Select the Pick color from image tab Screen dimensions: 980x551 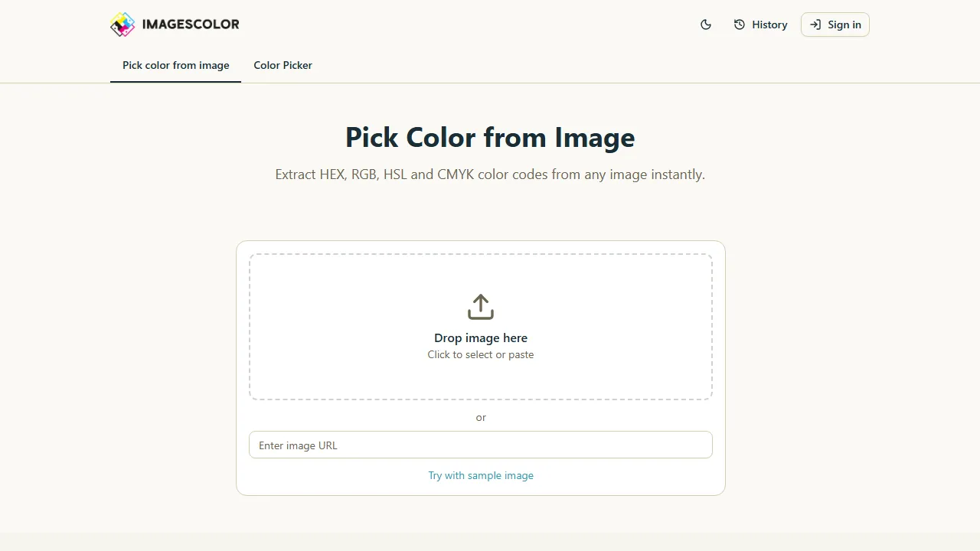click(175, 65)
